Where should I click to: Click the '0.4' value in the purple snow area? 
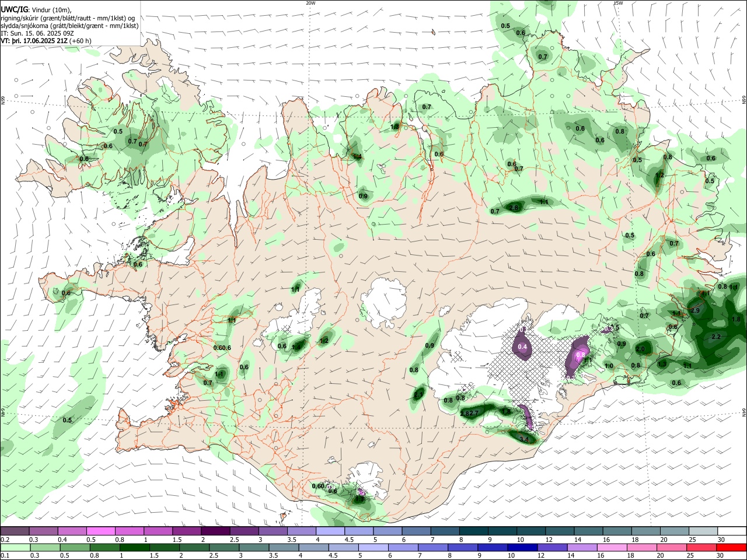pos(523,347)
